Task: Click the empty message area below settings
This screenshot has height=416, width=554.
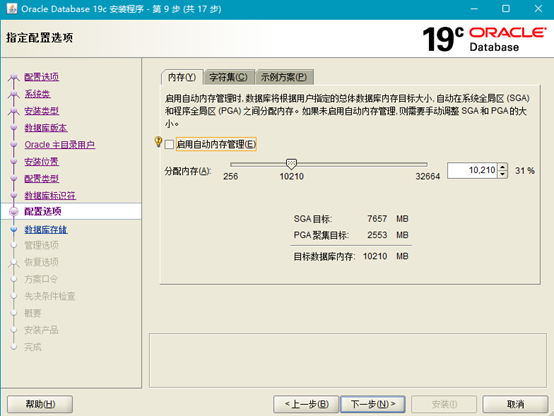Action: coord(348,360)
